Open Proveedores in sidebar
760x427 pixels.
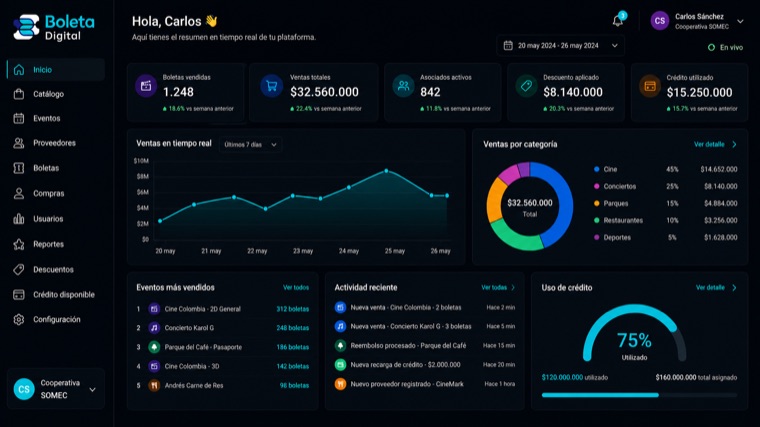tap(56, 143)
